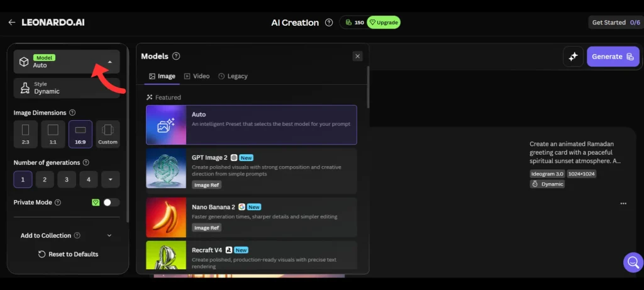Open the three-dot menu on the generation

(623, 203)
